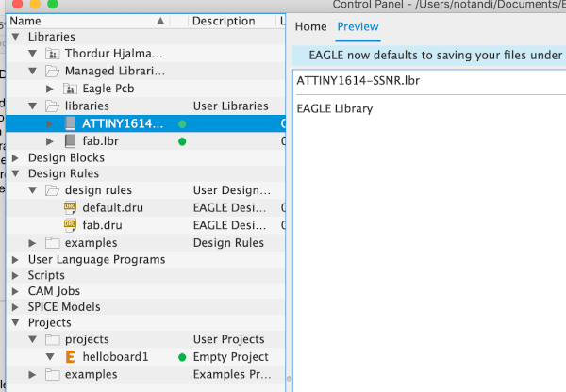Image resolution: width=566 pixels, height=392 pixels.
Task: Click the Thordur Hjalma... shared folder icon
Action: tap(52, 54)
